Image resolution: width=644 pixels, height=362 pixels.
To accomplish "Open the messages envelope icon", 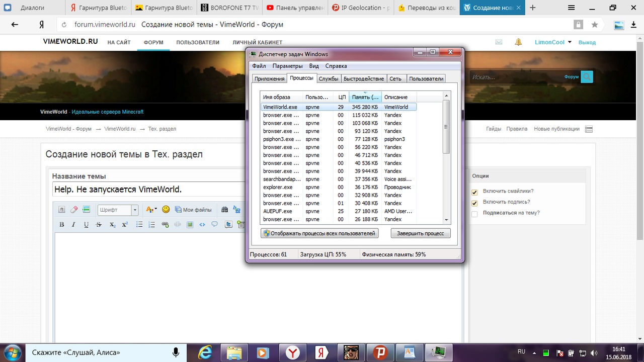I will (499, 42).
